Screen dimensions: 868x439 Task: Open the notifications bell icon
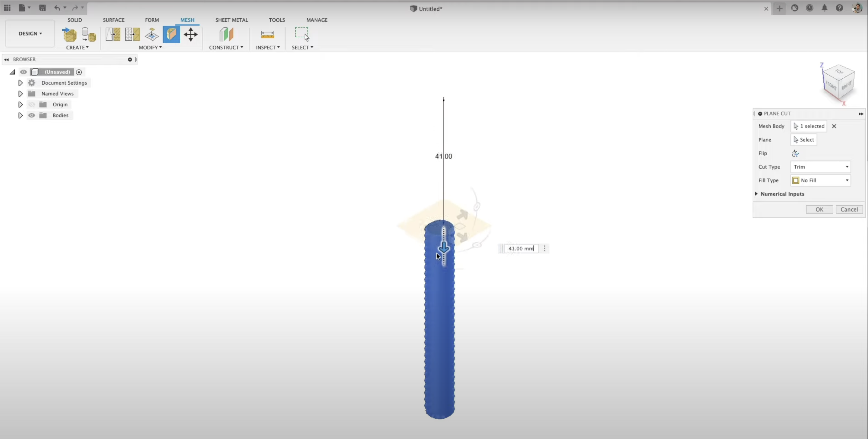[824, 8]
